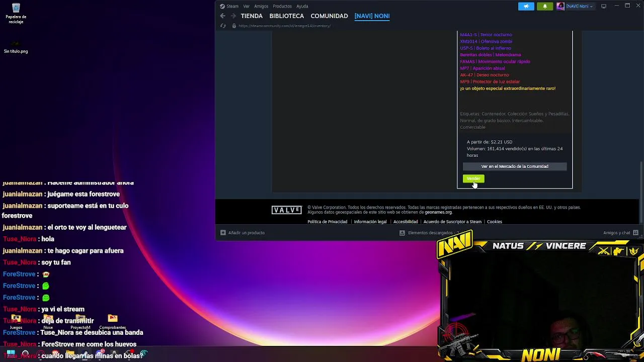The width and height of the screenshot is (644, 362).
Task: Open the Brave browser taskbar icon
Action: [x=55, y=353]
